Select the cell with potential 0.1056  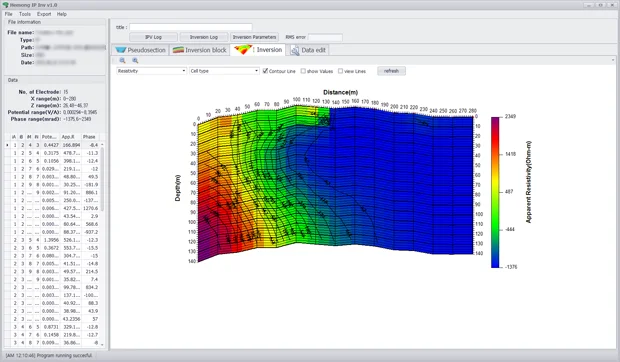point(50,161)
